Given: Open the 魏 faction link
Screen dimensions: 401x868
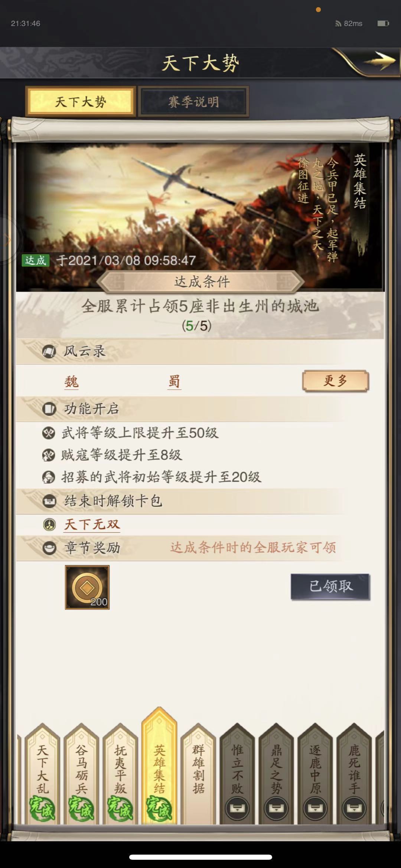Looking at the screenshot, I should [71, 381].
